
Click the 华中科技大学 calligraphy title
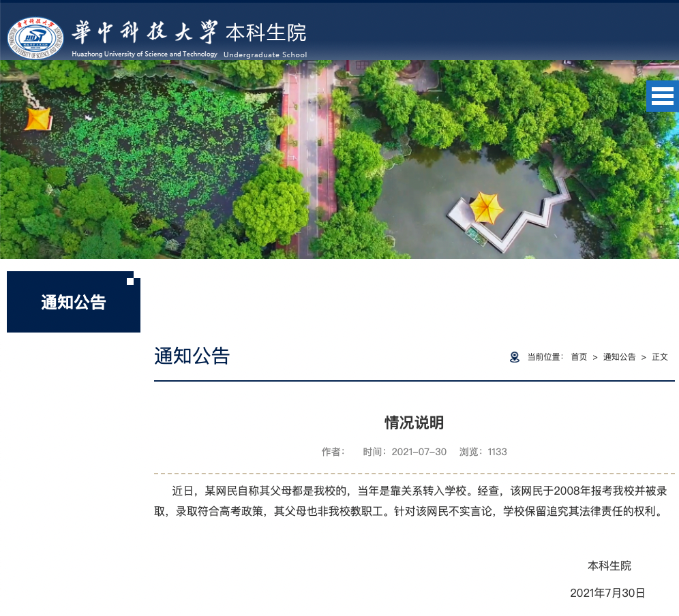coord(145,33)
